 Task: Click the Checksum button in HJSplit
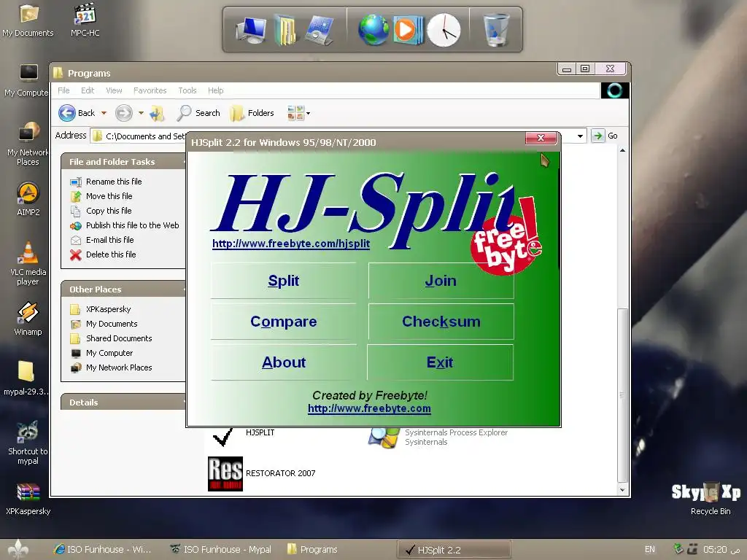[x=441, y=322]
